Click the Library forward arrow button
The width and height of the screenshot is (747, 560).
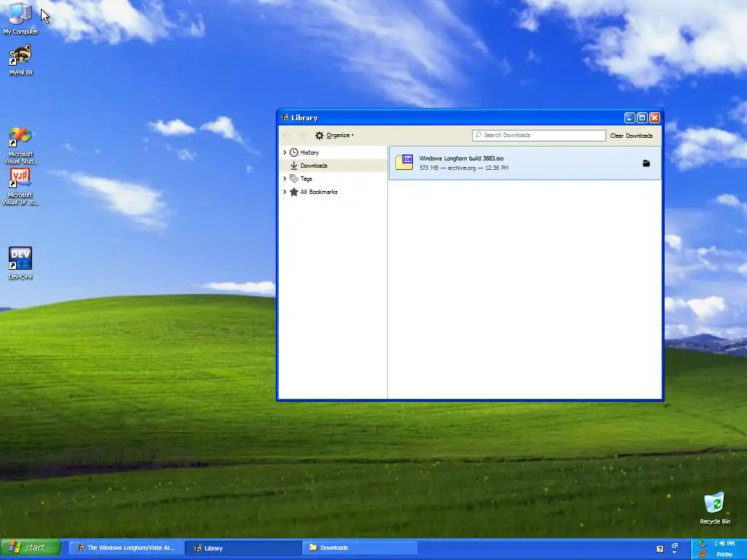(301, 135)
